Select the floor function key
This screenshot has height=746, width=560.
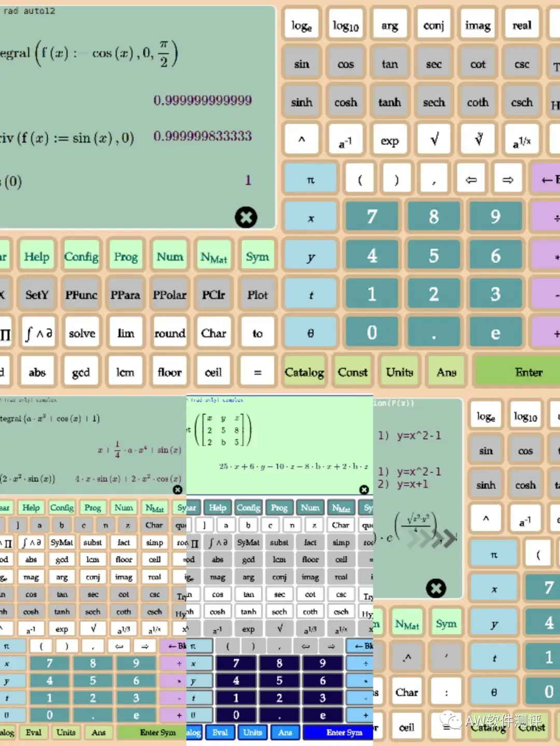click(x=169, y=371)
